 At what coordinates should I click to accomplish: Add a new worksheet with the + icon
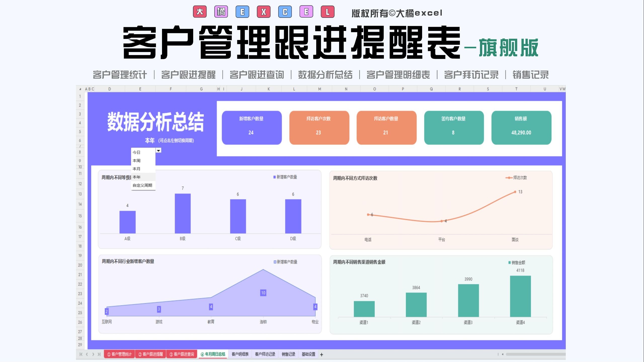pyautogui.click(x=321, y=354)
